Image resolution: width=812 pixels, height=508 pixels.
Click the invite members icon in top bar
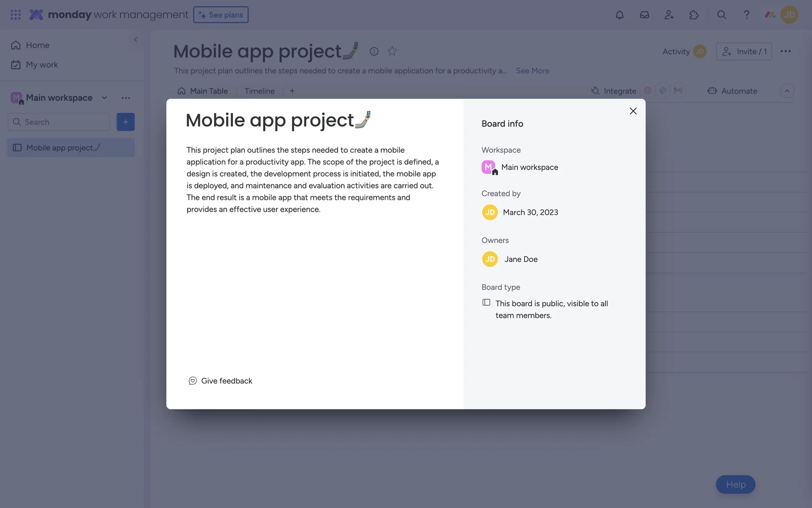pyautogui.click(x=669, y=15)
